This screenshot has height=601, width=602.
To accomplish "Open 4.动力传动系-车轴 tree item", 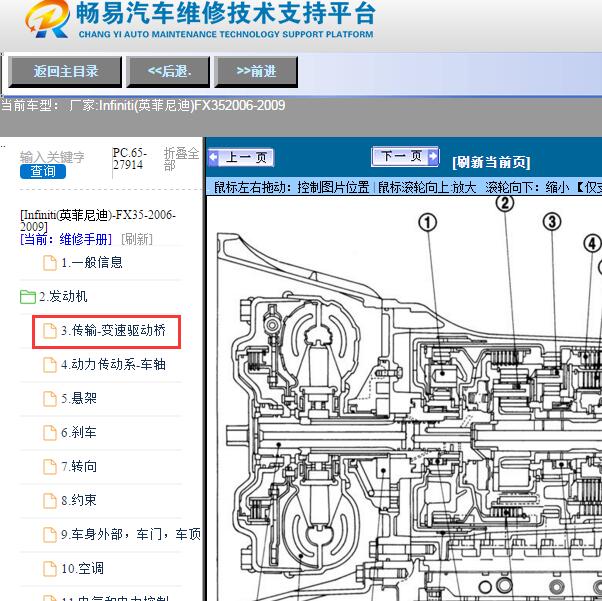I will (x=113, y=364).
